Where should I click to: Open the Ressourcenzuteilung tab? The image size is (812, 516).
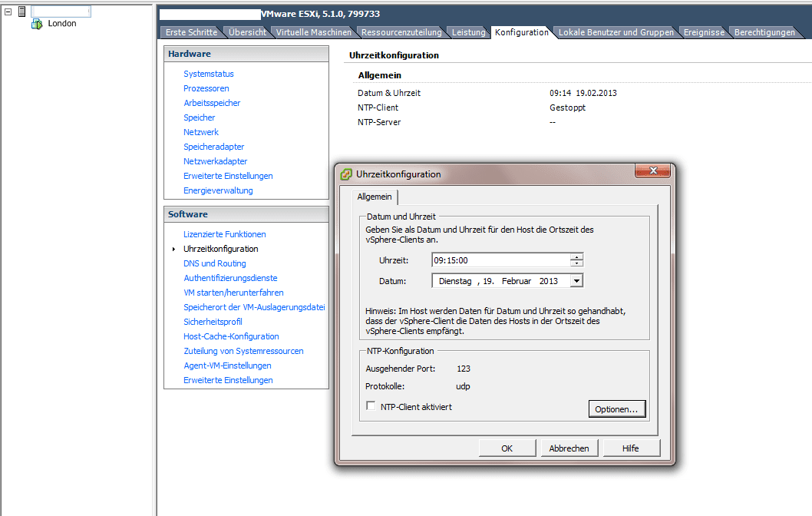pyautogui.click(x=401, y=32)
